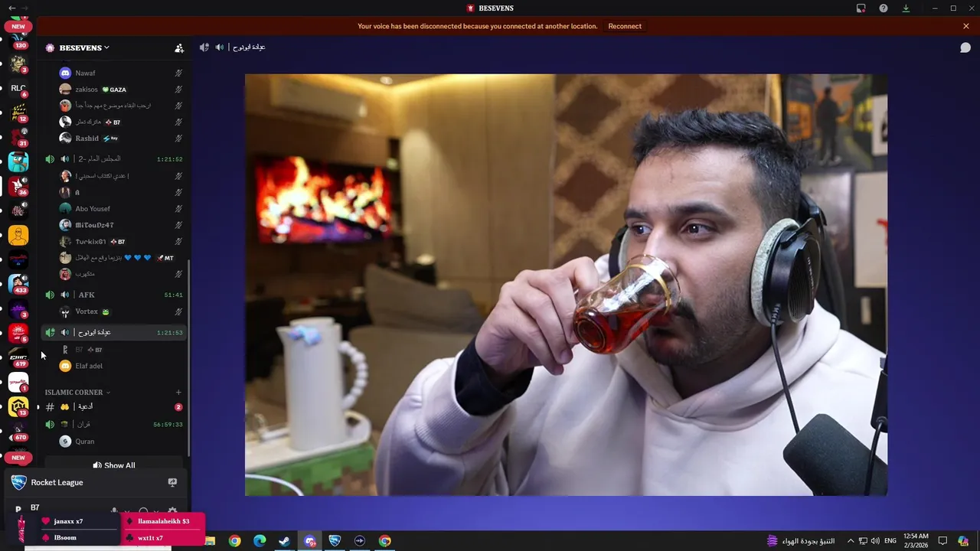Open the yellow Simpsons-face server icon

(18, 235)
